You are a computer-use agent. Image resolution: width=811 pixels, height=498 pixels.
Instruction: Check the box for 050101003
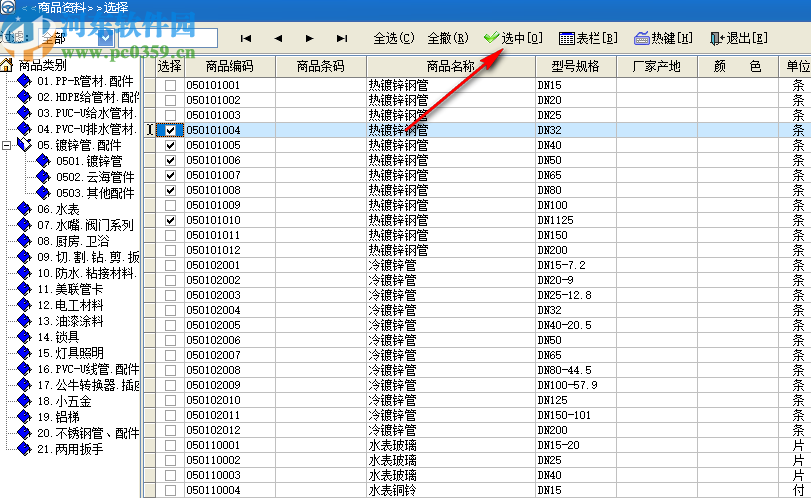(x=170, y=115)
